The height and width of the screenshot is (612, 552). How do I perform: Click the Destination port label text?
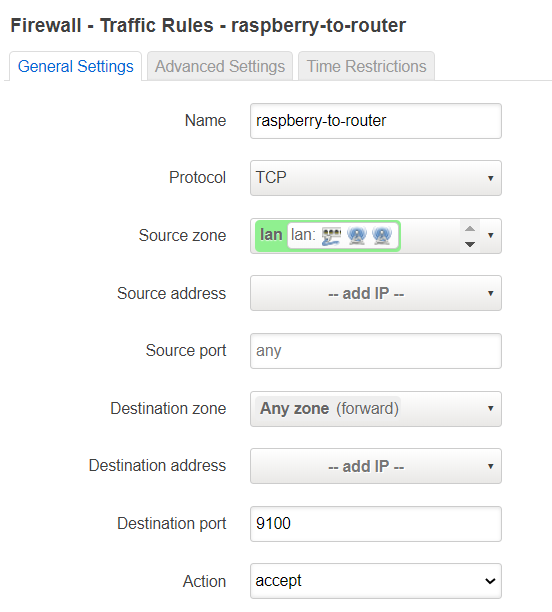pos(172,523)
